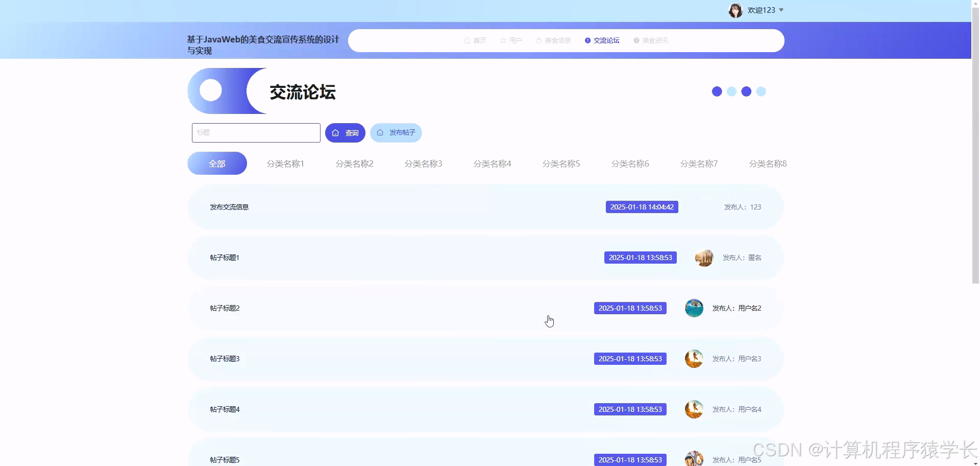Select the 全部 category tab
980x466 pixels.
[217, 164]
